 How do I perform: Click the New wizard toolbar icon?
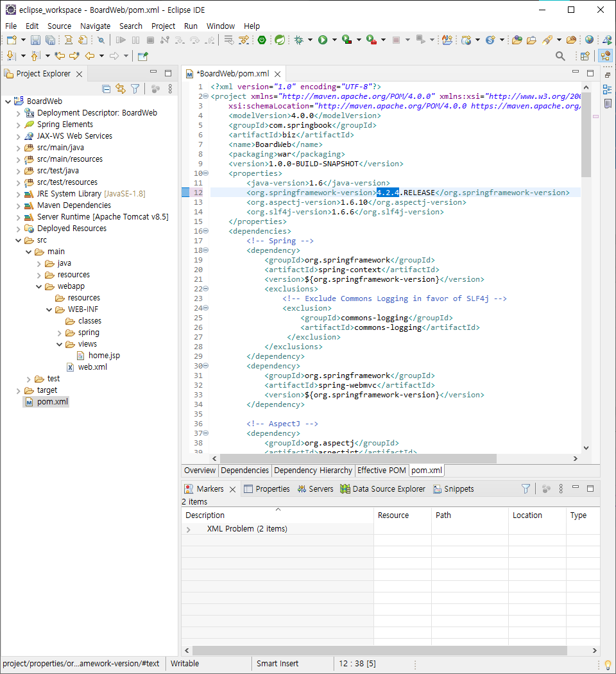click(12, 40)
